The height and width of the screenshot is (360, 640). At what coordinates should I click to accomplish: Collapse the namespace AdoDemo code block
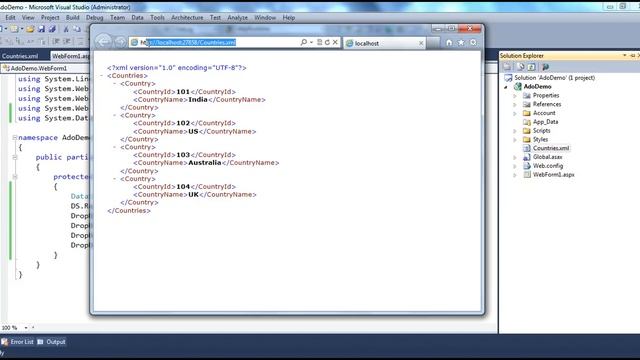tap(14, 138)
